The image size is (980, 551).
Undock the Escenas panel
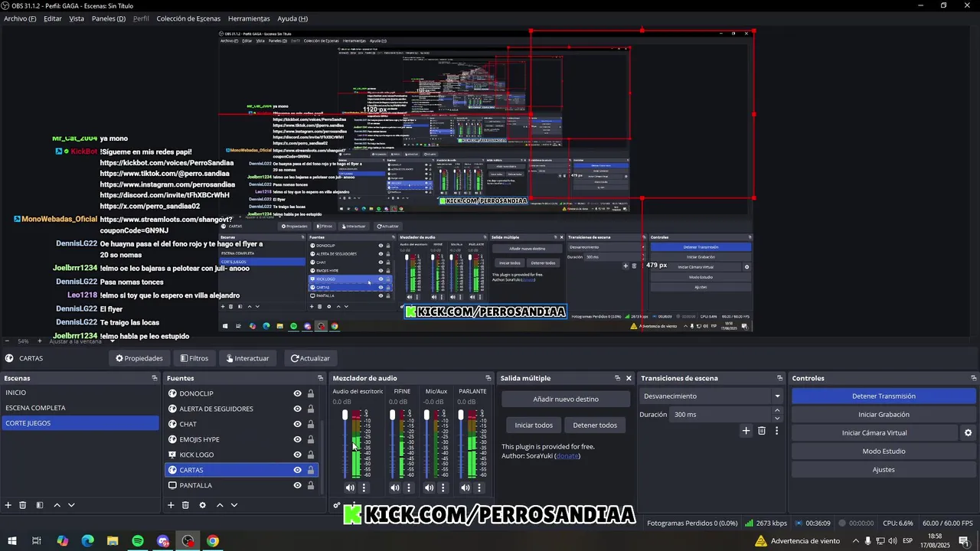pos(154,378)
